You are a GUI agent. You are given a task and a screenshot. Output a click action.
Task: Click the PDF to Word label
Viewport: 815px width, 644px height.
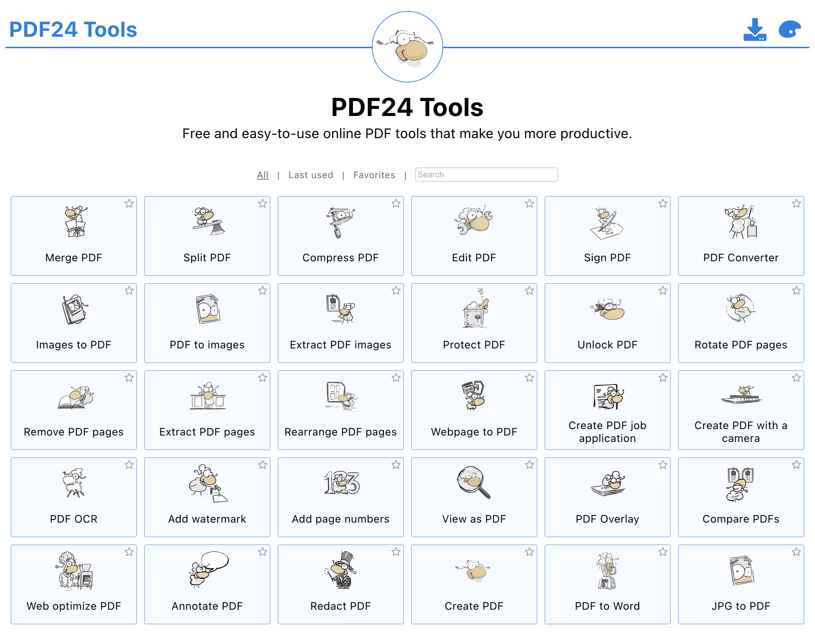607,606
